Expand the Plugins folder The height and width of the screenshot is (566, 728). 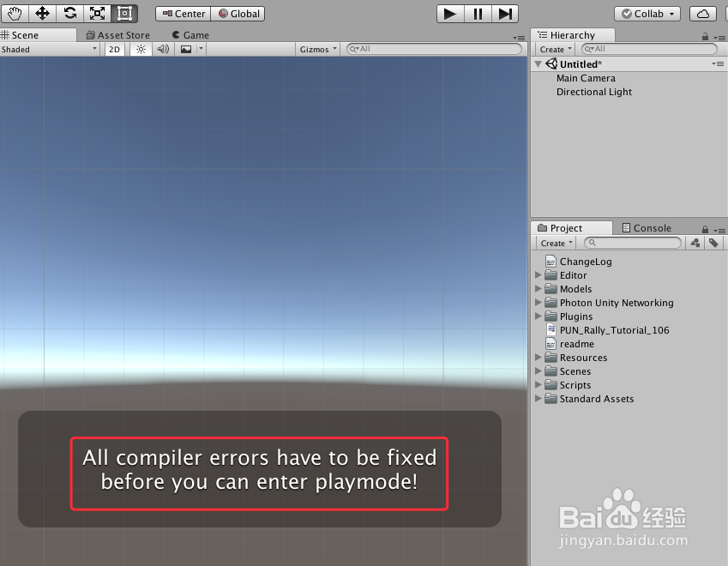pyautogui.click(x=538, y=316)
